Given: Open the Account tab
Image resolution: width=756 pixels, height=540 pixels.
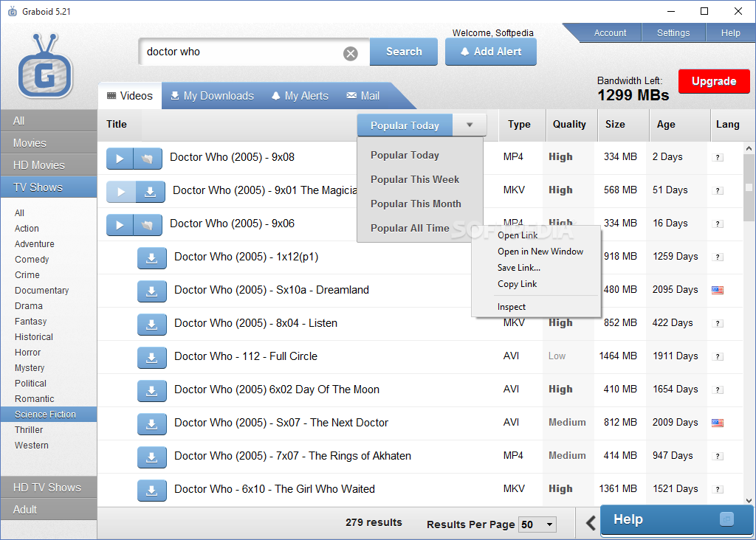Looking at the screenshot, I should click(x=610, y=32).
